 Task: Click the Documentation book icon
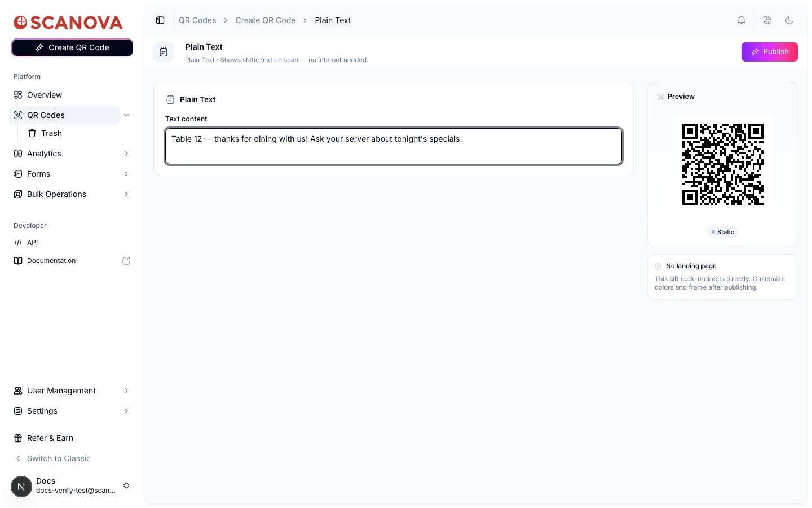(x=18, y=261)
